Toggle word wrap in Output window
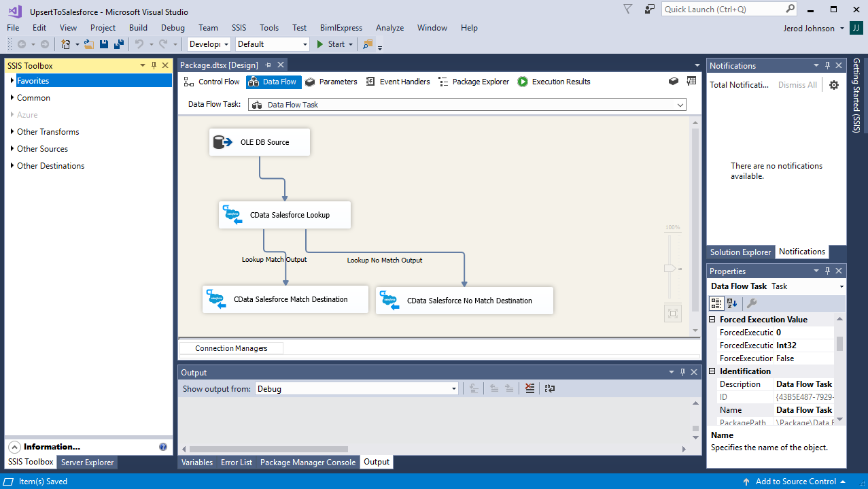This screenshot has height=489, width=868. (550, 389)
